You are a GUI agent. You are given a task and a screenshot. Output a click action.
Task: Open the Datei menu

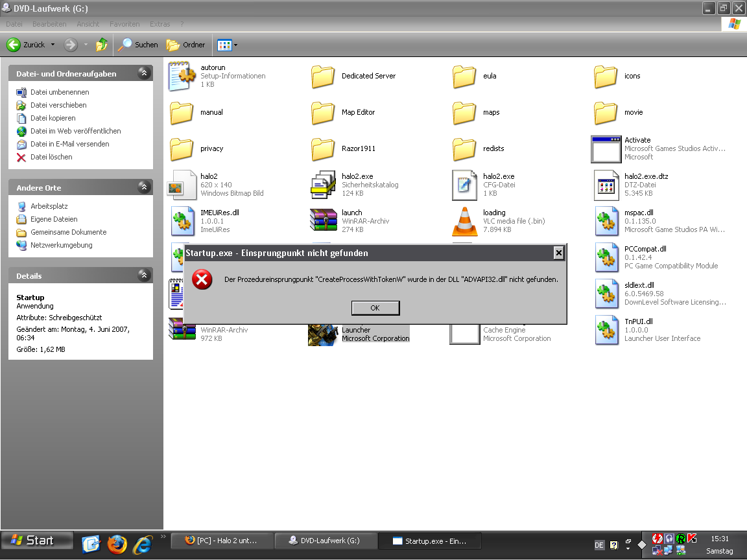14,24
